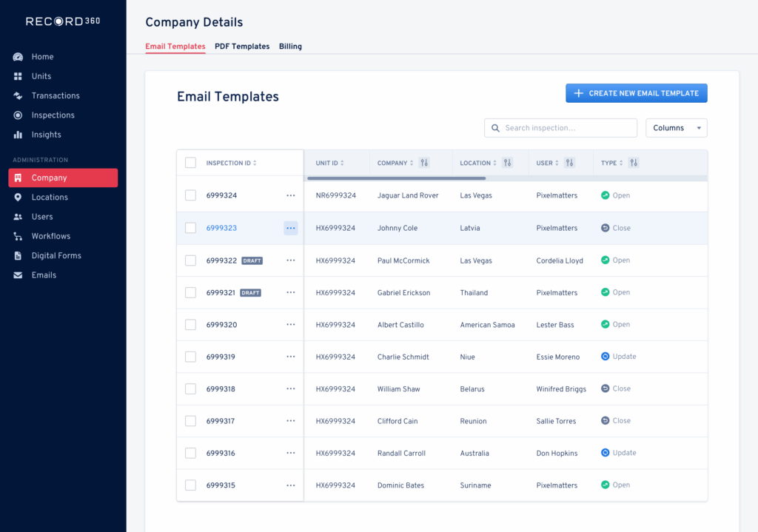Check the box for inspection 6999319
Image resolution: width=758 pixels, height=532 pixels.
pyautogui.click(x=190, y=357)
